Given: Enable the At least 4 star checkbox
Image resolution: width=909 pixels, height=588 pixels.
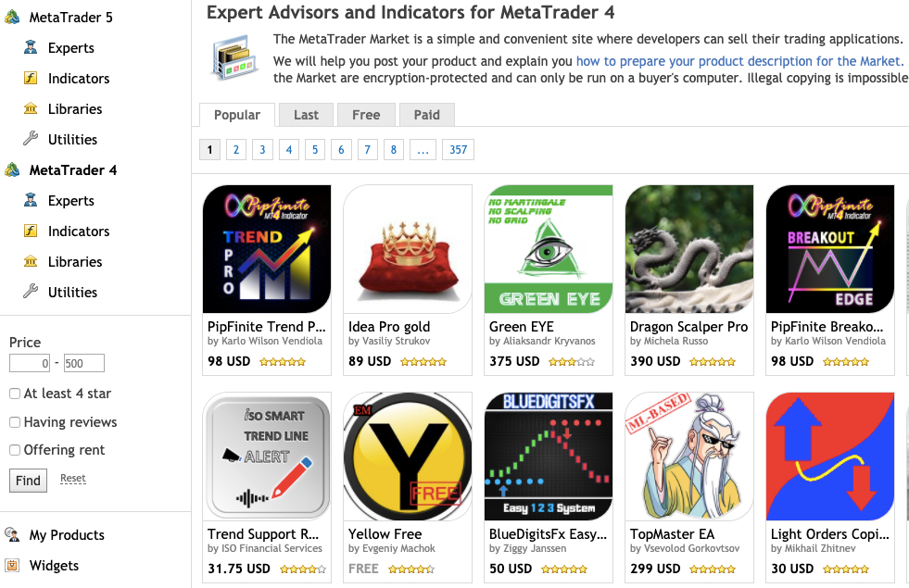Looking at the screenshot, I should tap(15, 394).
